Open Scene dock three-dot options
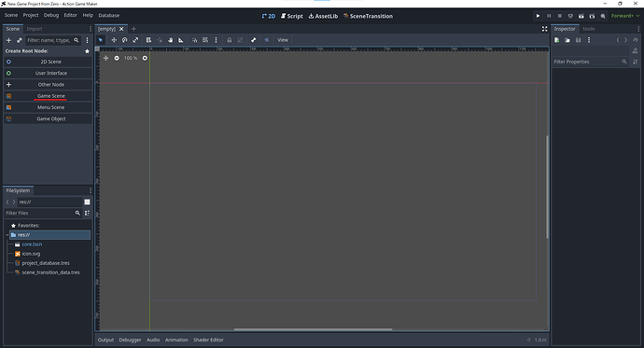The image size is (644, 348). (x=87, y=40)
